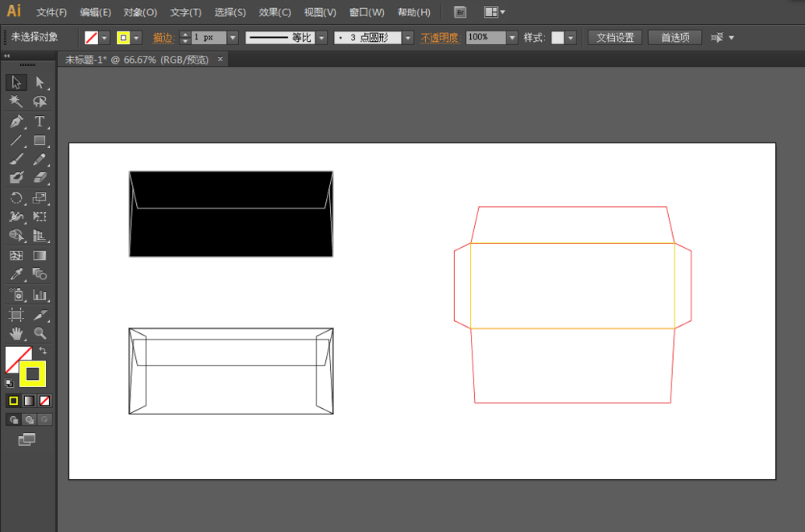
Task: Open the brush definition 3 点圆形 dropdown
Action: click(408, 38)
